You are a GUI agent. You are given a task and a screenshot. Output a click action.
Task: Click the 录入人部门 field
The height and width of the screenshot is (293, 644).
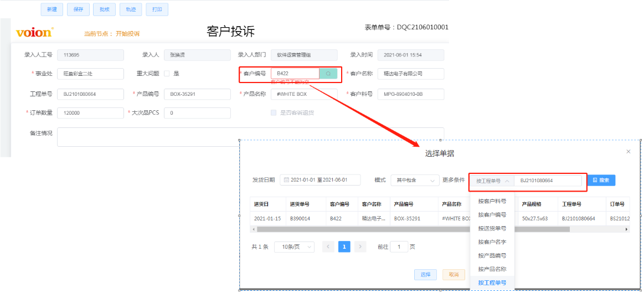click(304, 55)
